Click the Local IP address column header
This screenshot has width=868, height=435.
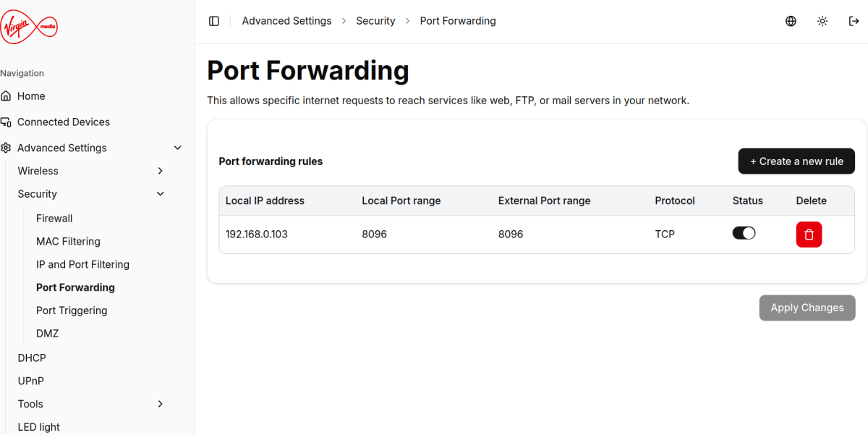(x=265, y=200)
